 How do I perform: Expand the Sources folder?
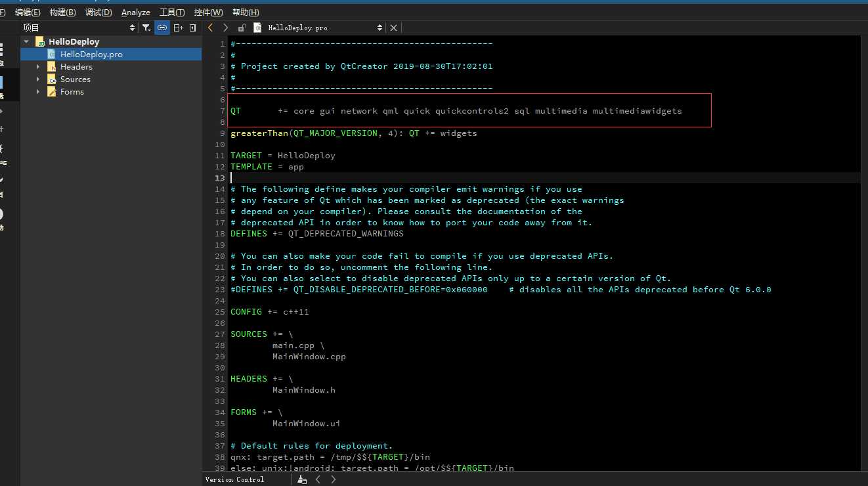click(37, 79)
